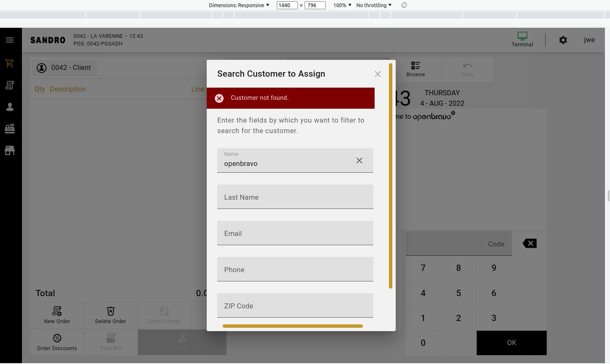Open the jwe user menu
Screen dimensions: 610x364
point(589,40)
